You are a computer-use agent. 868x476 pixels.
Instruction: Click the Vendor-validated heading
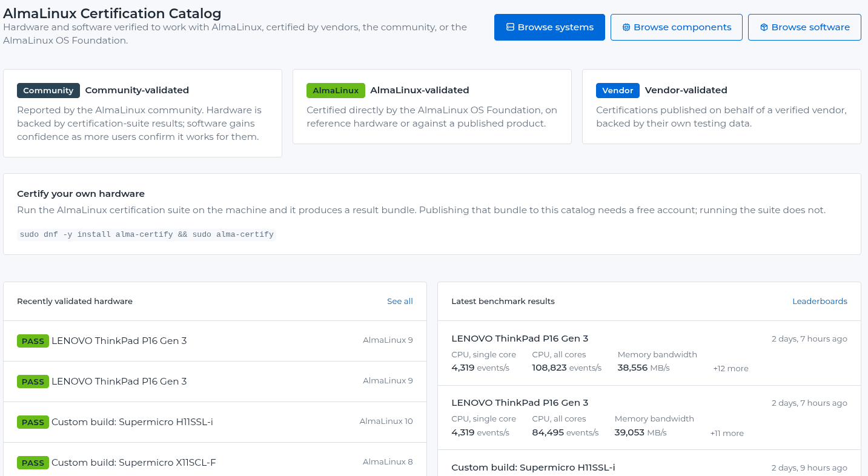686,90
